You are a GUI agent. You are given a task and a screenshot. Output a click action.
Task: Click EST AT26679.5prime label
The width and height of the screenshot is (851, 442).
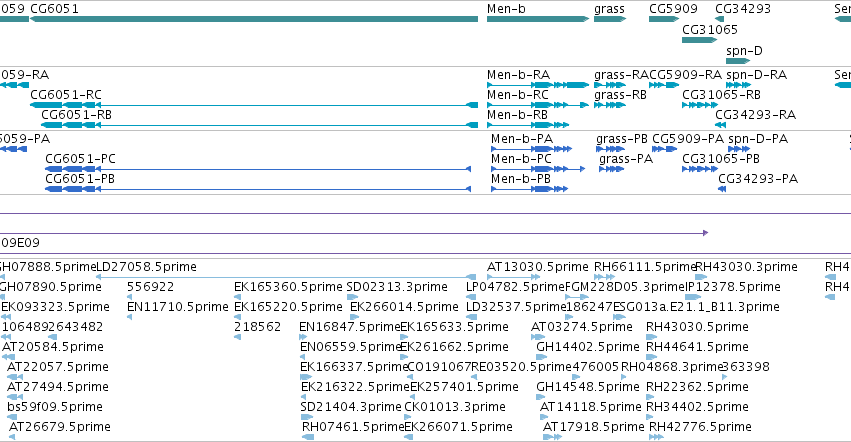coord(60,427)
